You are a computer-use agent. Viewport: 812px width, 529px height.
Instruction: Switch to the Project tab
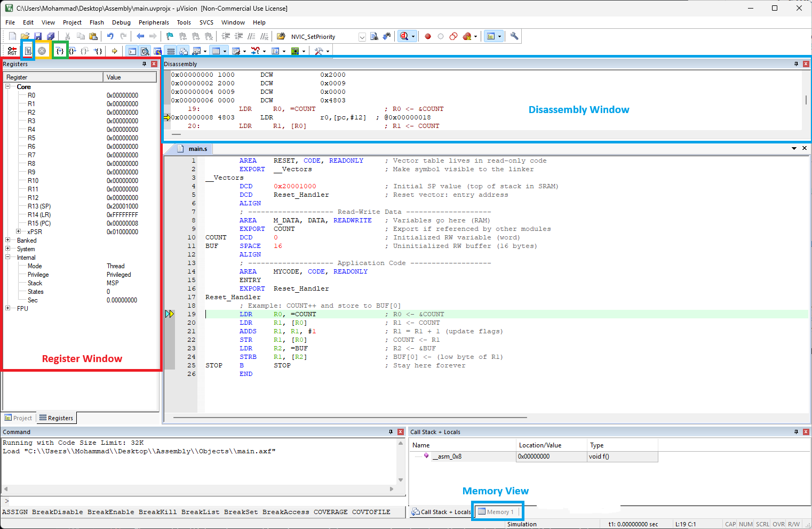click(19, 418)
